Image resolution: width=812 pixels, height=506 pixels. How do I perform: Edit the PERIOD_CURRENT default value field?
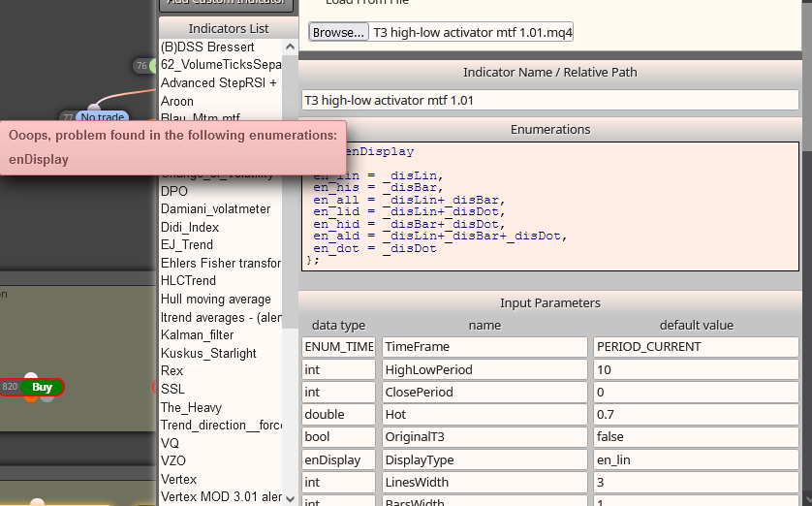click(x=696, y=346)
